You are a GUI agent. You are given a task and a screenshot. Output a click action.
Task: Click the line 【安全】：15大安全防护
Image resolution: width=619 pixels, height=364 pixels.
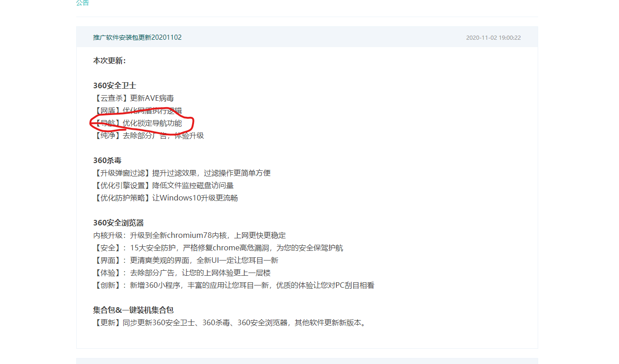[x=218, y=248]
